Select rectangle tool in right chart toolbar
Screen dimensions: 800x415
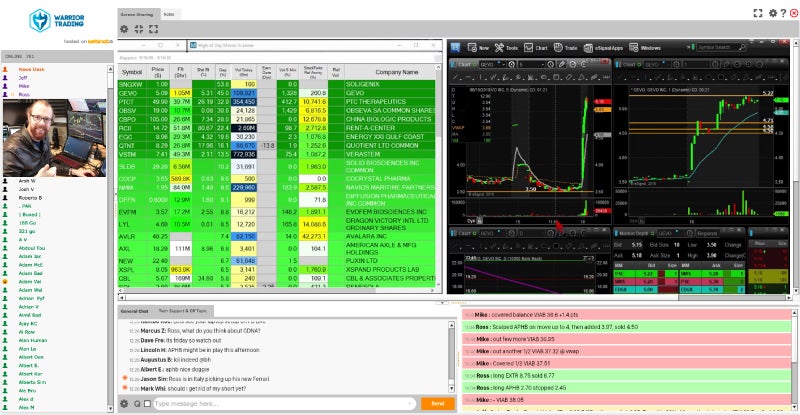pyautogui.click(x=720, y=77)
